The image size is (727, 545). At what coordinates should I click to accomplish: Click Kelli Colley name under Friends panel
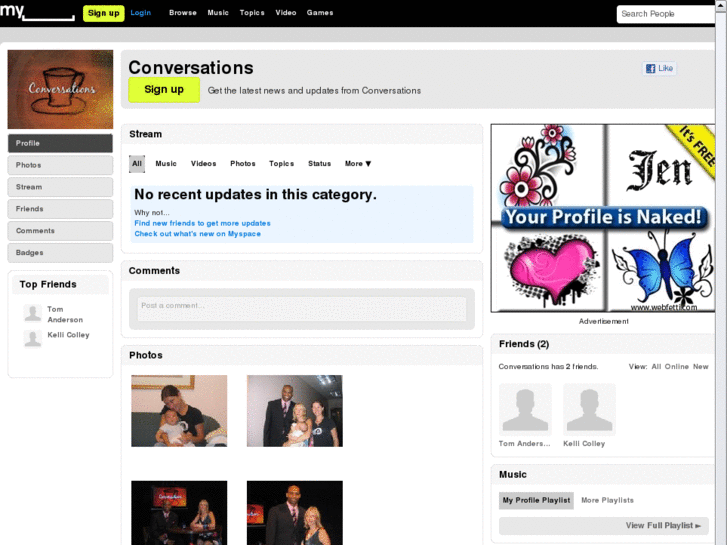[584, 444]
